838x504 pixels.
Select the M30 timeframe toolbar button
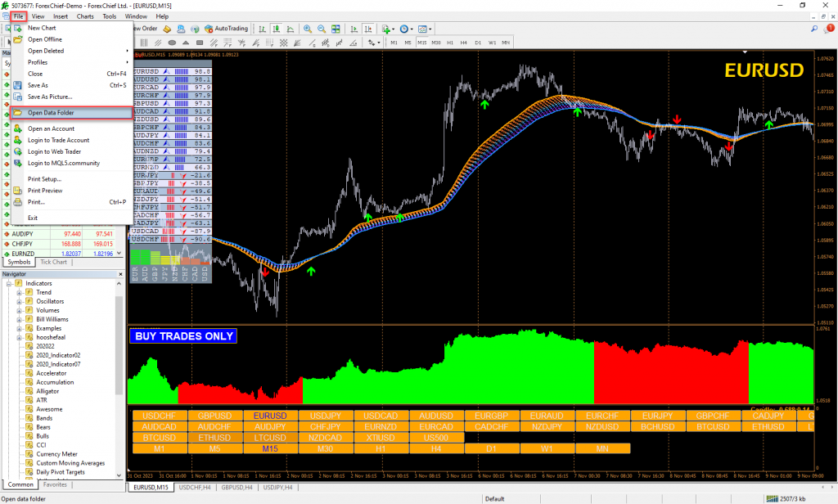[x=436, y=43]
